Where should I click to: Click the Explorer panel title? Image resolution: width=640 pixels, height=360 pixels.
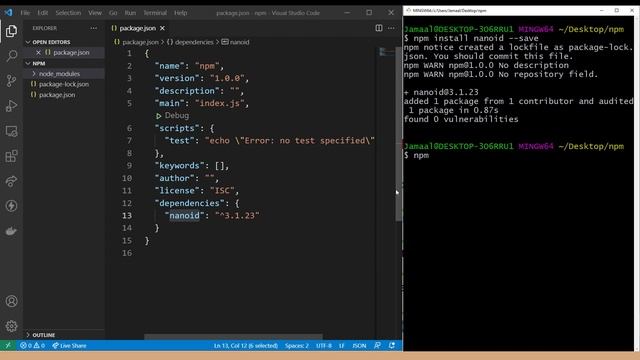click(44, 28)
